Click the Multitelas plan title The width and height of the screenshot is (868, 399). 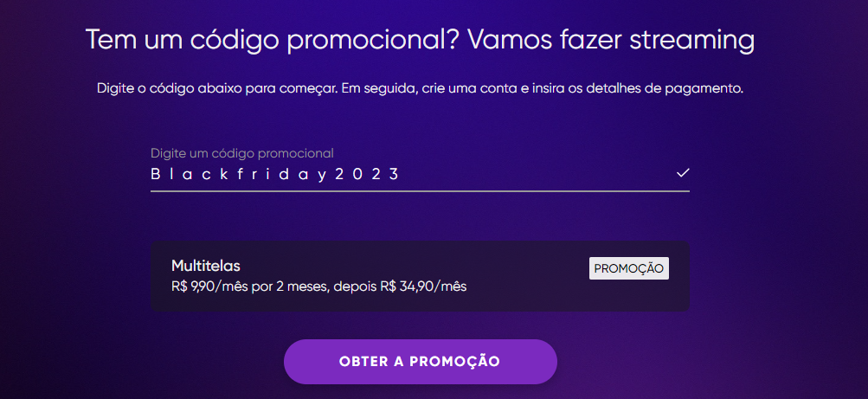pyautogui.click(x=206, y=267)
